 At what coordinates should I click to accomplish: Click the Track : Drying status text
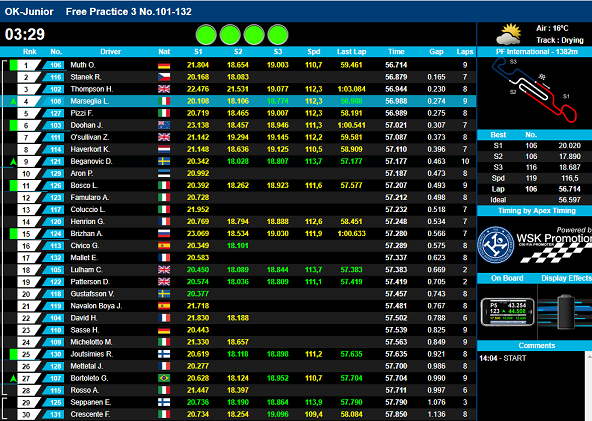tap(560, 40)
